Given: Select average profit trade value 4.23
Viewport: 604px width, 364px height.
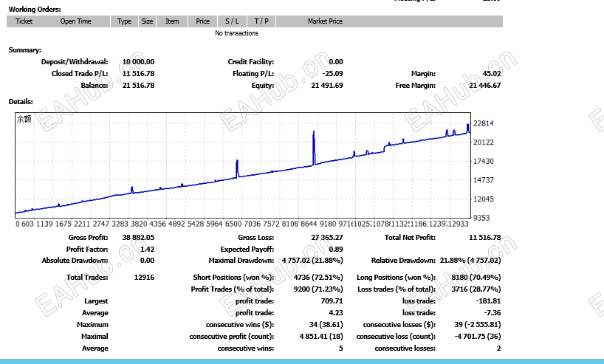Looking at the screenshot, I should click(336, 313).
